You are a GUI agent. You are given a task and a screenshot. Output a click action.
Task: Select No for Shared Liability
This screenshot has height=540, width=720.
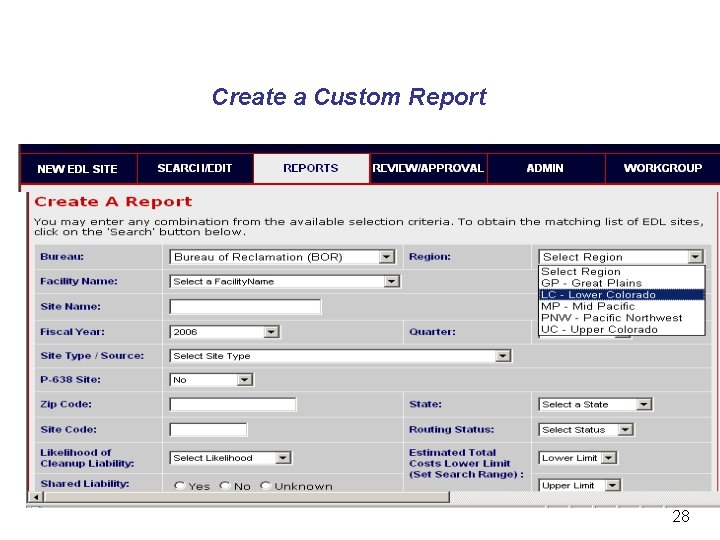pos(225,486)
